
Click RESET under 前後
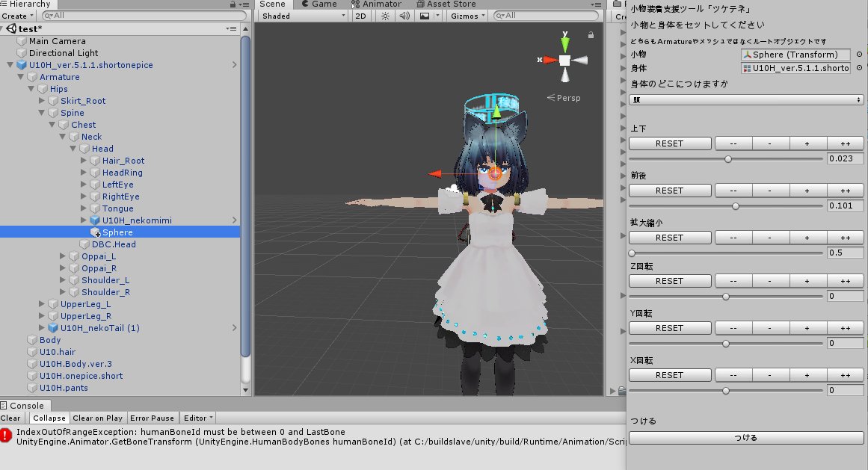click(670, 191)
